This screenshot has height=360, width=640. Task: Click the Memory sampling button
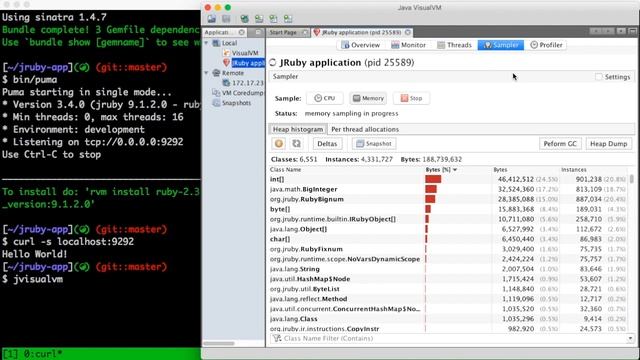click(368, 98)
